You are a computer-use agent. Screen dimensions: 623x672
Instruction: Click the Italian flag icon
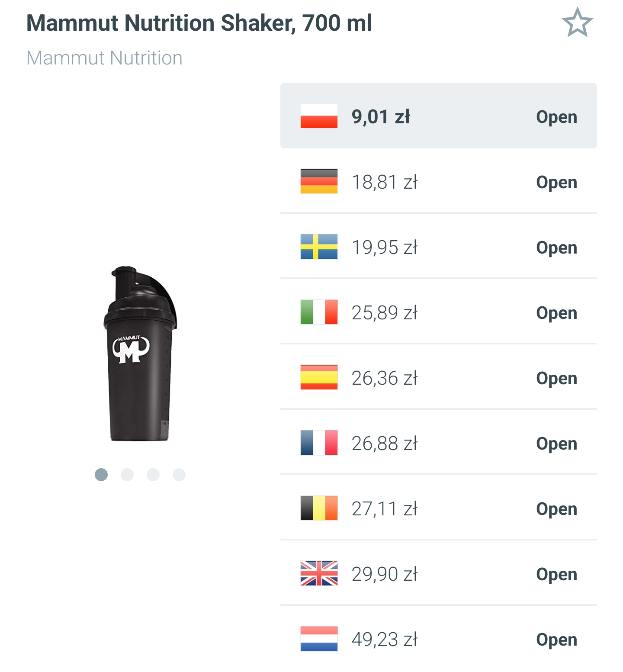coord(319,313)
